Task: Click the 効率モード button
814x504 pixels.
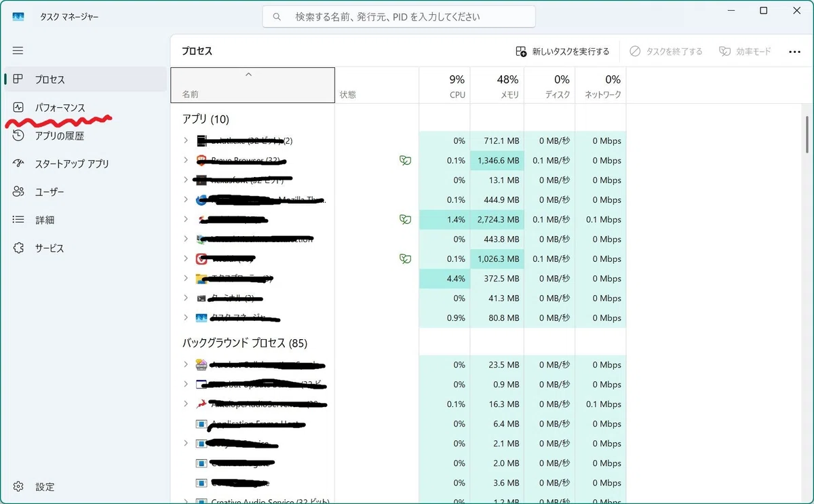Action: [x=745, y=52]
